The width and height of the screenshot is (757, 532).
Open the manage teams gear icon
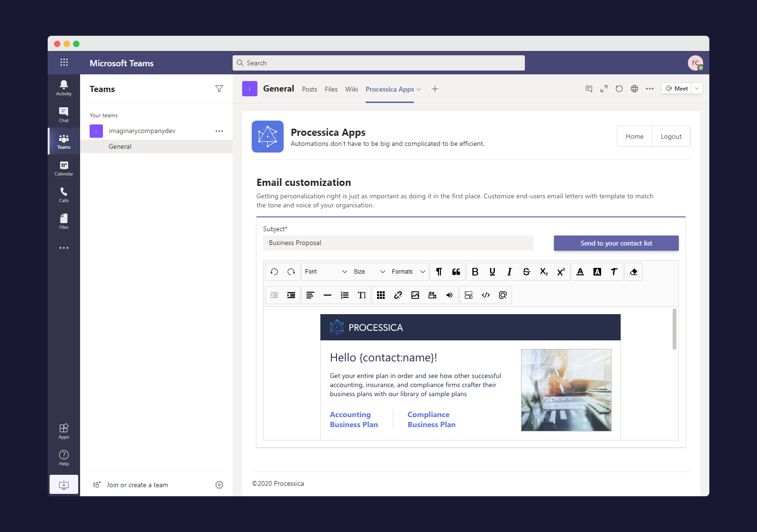[x=219, y=485]
